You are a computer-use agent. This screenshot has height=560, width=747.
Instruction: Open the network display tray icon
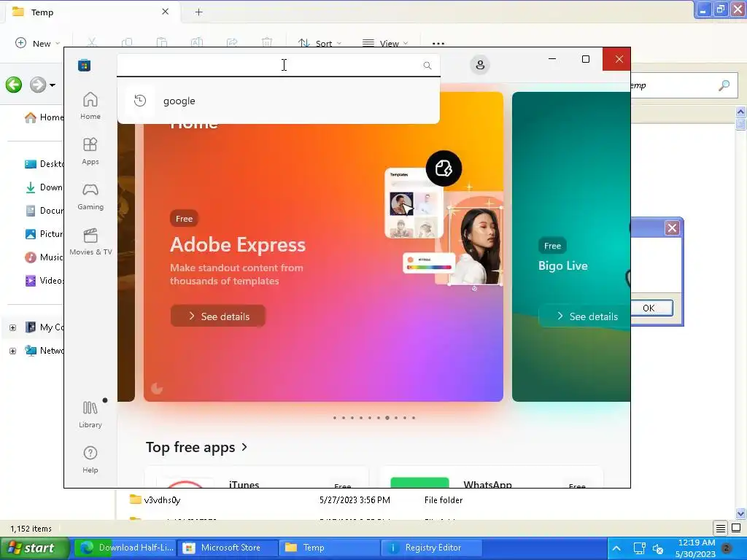pyautogui.click(x=639, y=548)
